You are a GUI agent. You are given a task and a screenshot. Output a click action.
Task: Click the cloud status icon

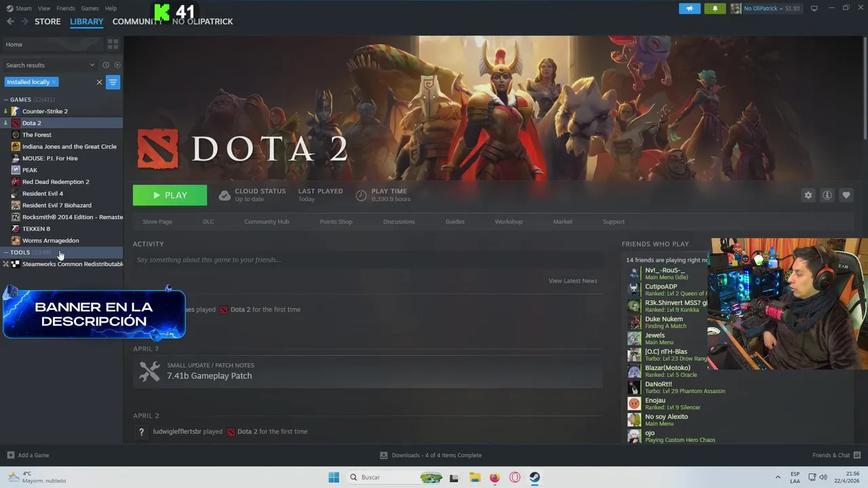pyautogui.click(x=224, y=195)
